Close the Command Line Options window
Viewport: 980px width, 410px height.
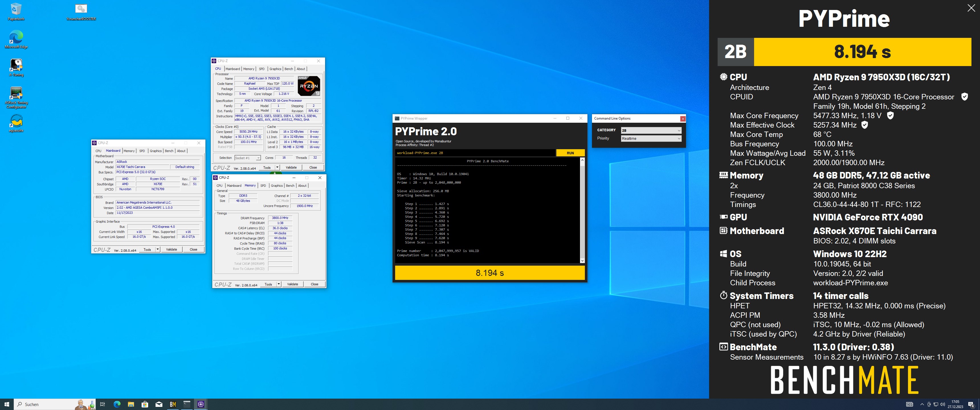pos(683,119)
